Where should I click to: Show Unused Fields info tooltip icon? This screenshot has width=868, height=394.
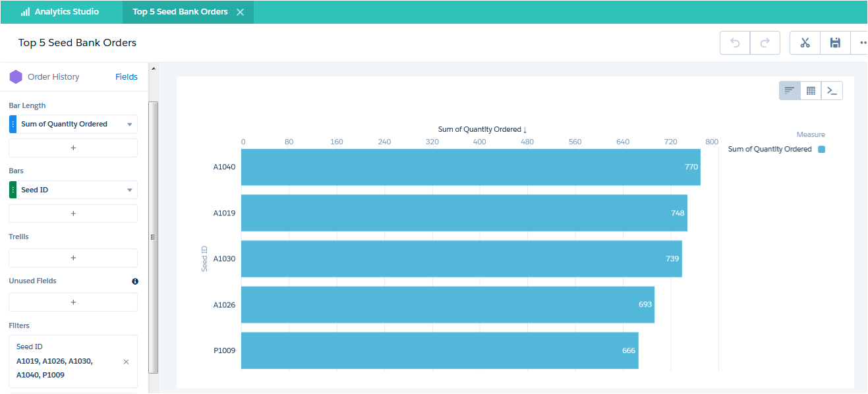pyautogui.click(x=135, y=281)
